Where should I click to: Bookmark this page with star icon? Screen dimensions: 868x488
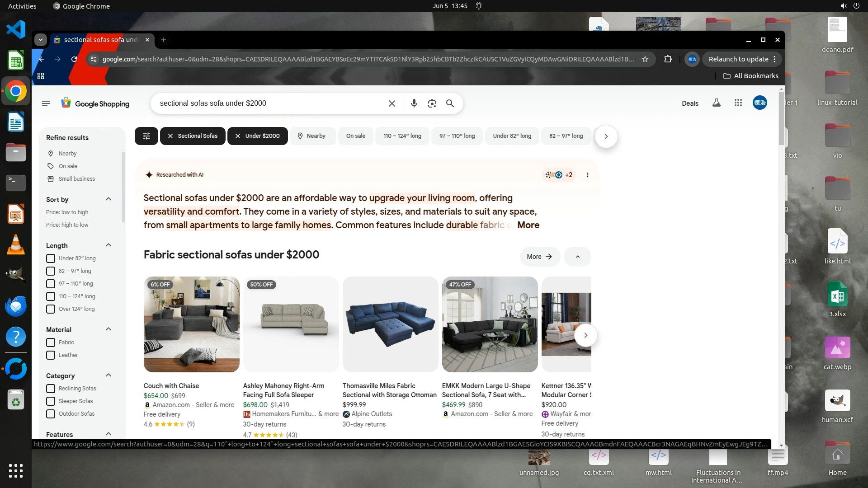[x=645, y=59]
